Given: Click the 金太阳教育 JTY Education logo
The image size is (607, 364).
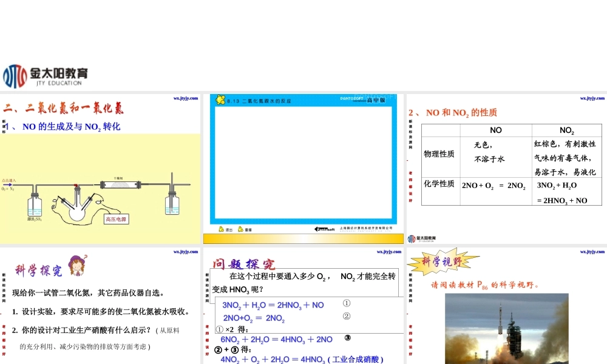Looking at the screenshot, I should [46, 76].
